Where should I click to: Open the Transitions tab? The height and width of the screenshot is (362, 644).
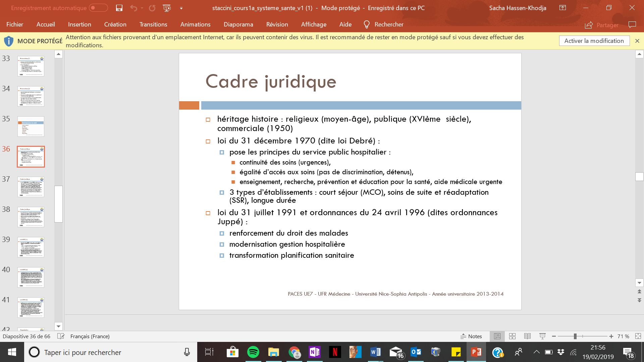point(153,24)
